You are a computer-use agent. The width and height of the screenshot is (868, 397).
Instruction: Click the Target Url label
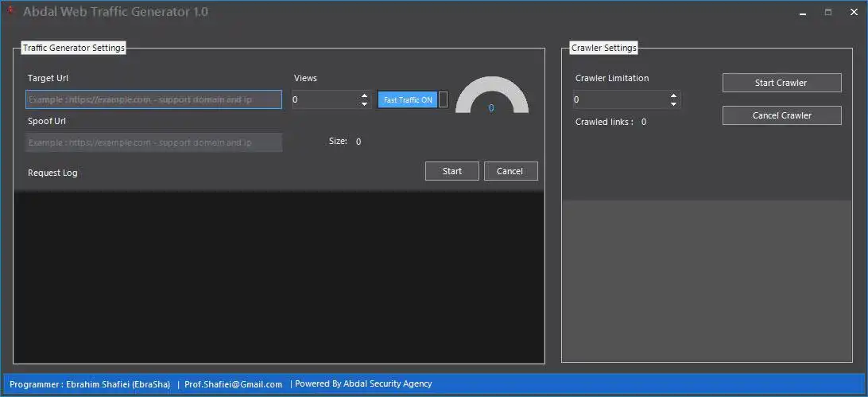[x=48, y=78]
